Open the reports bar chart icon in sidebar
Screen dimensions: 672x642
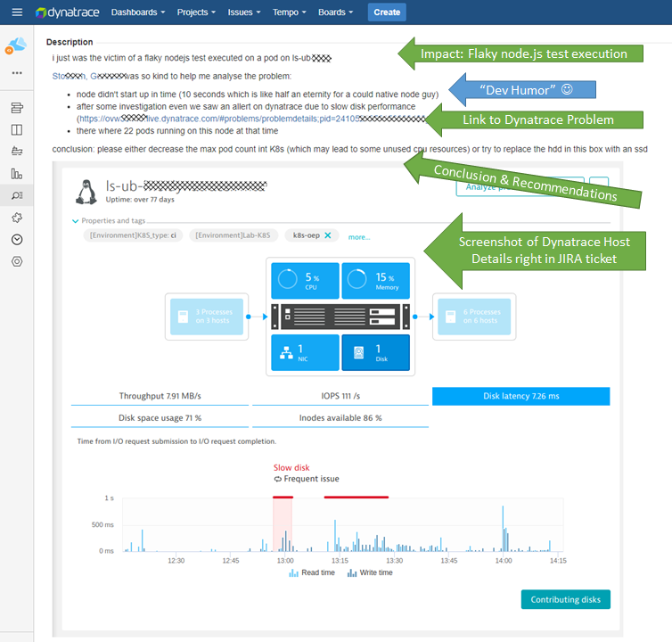(17, 174)
